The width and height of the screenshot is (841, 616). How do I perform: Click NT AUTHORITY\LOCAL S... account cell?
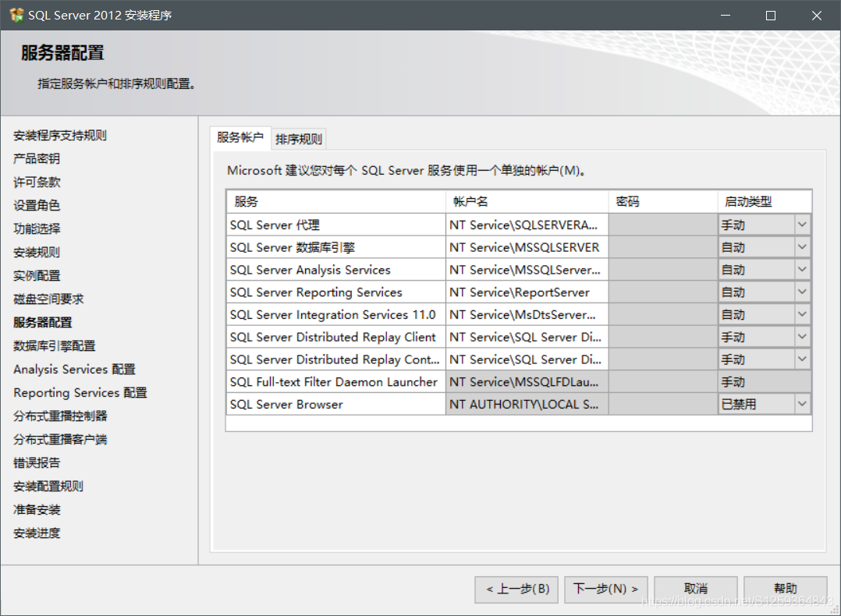[x=527, y=404]
